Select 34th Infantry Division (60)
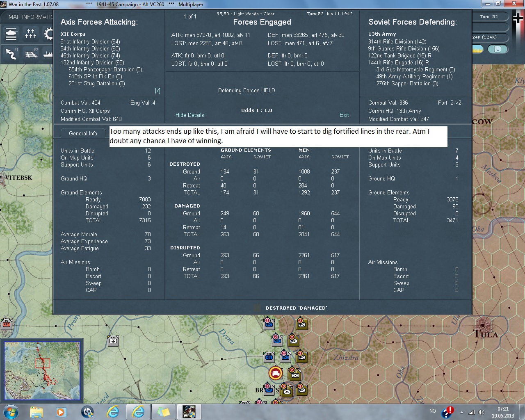This screenshot has width=525, height=420. (x=90, y=49)
